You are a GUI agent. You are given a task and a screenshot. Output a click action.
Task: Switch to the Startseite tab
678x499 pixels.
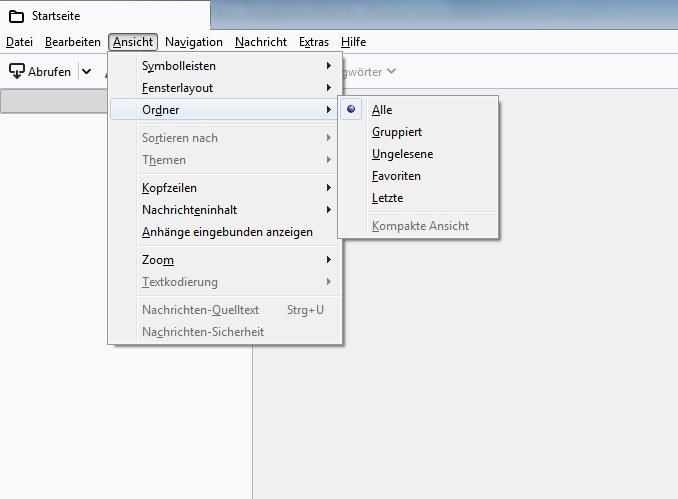click(x=100, y=16)
